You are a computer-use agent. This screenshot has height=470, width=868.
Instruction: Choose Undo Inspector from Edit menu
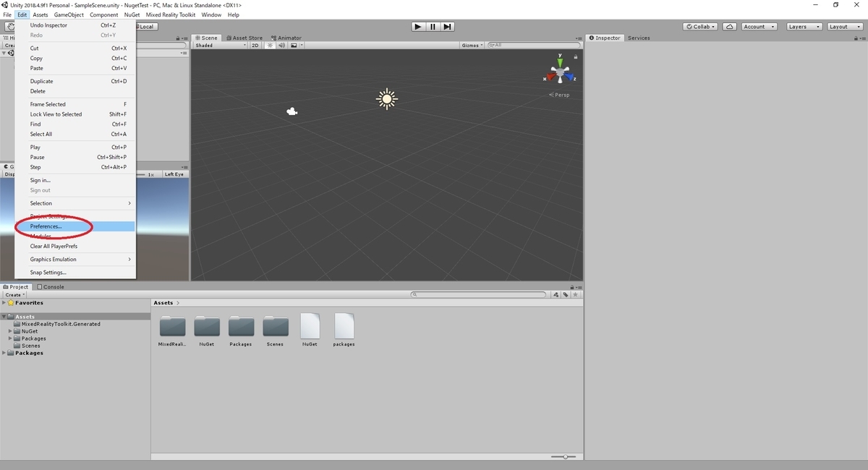(x=75, y=25)
